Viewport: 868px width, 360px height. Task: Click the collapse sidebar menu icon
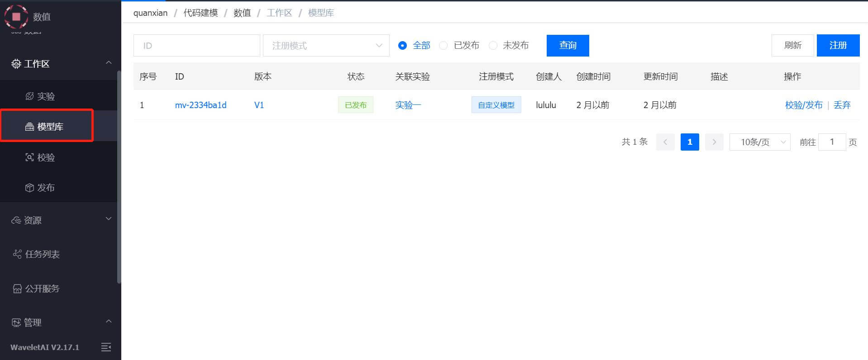coord(106,347)
